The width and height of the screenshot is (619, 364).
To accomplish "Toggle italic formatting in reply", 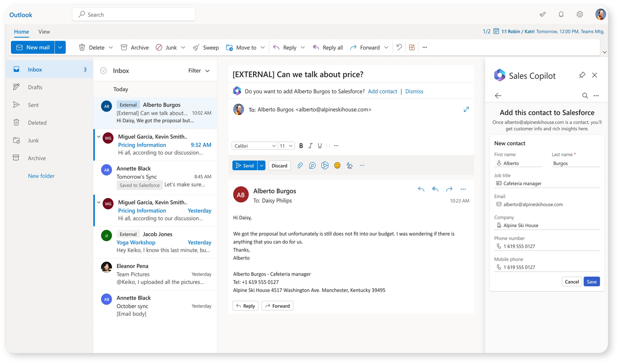I will (310, 146).
